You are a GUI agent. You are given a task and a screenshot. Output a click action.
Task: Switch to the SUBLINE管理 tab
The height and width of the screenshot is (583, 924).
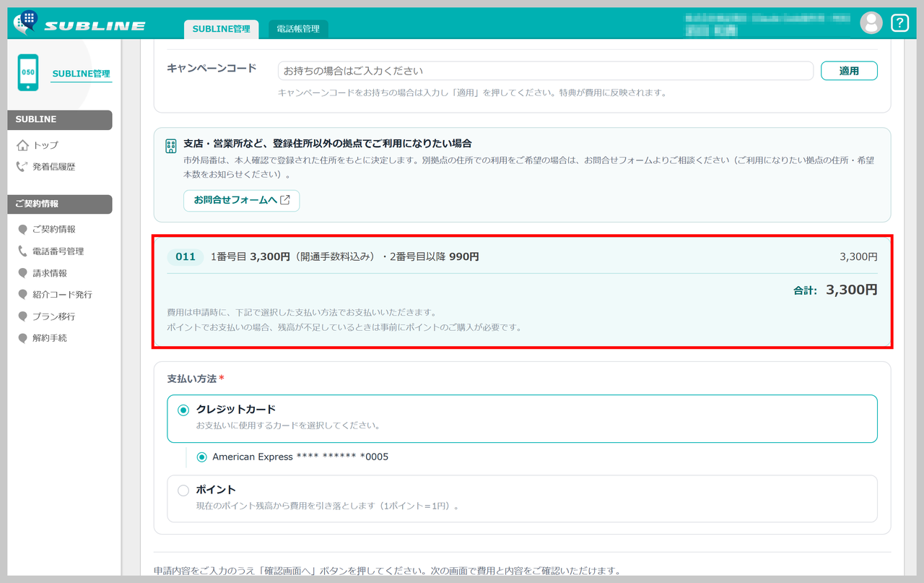click(221, 29)
